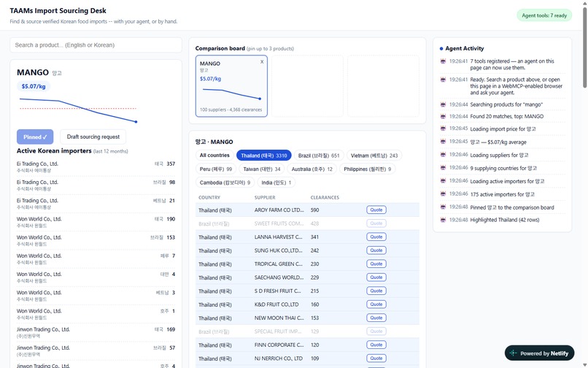
Task: Request quote from NJ NERRICH CO., LTD
Action: tap(376, 359)
